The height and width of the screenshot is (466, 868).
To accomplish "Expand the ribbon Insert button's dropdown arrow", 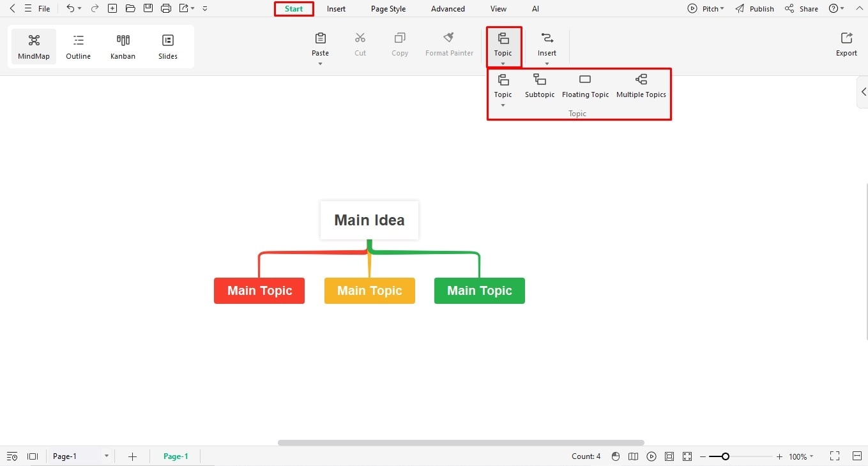I will 547,64.
